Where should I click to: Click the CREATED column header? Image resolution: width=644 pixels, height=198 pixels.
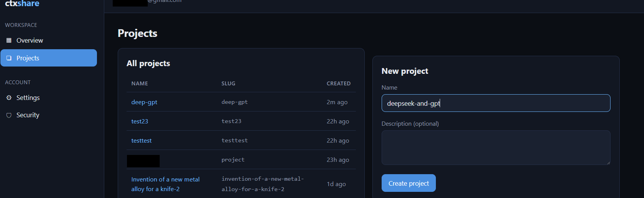tap(339, 83)
